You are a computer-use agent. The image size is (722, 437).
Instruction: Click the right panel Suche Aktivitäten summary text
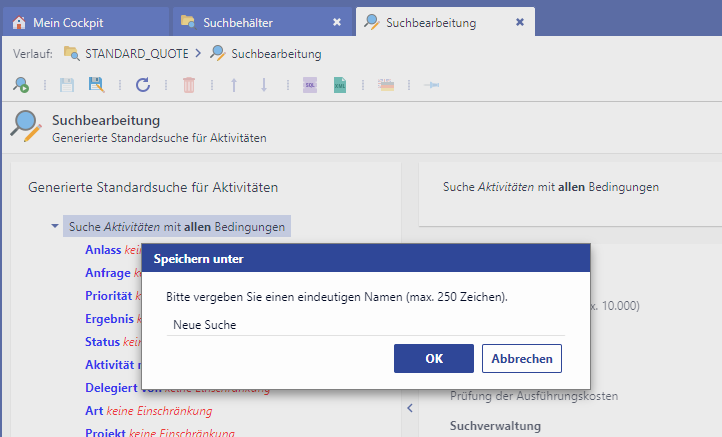coord(551,187)
